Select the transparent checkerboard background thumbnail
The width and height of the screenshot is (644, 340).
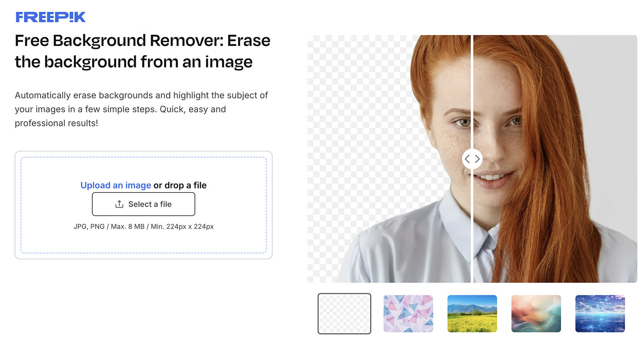(344, 313)
